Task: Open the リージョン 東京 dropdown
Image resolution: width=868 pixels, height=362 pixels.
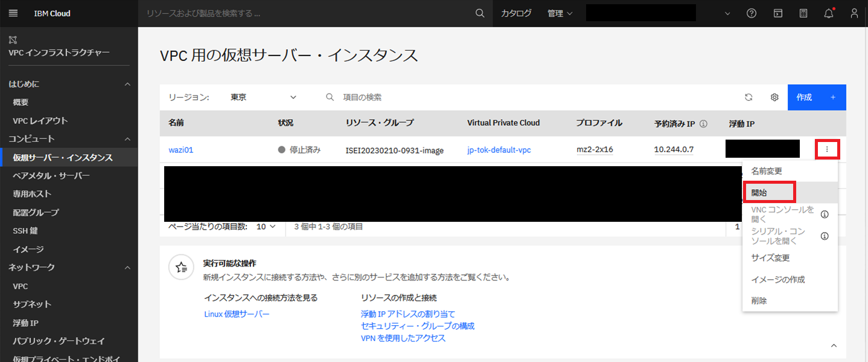Action: [x=264, y=97]
